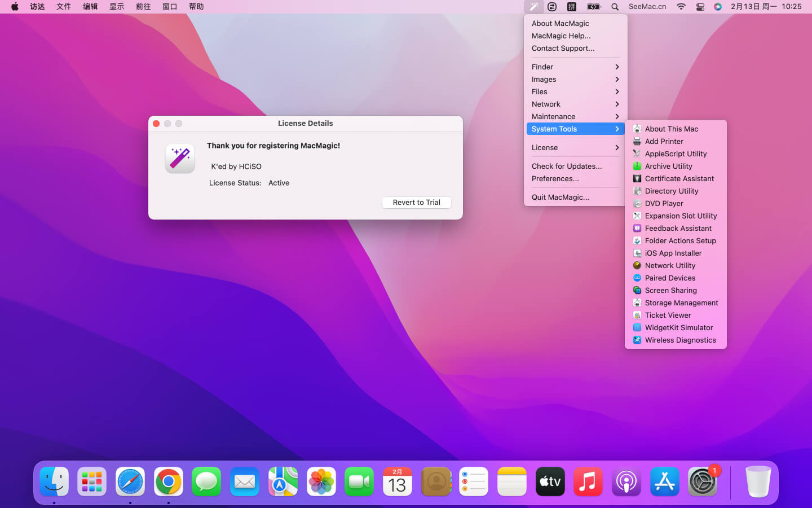Choose About MacMagic menu entry

point(575,23)
